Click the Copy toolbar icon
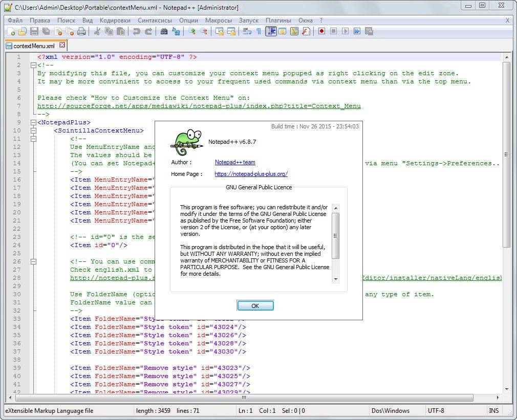This screenshot has width=517, height=420. tap(109, 31)
